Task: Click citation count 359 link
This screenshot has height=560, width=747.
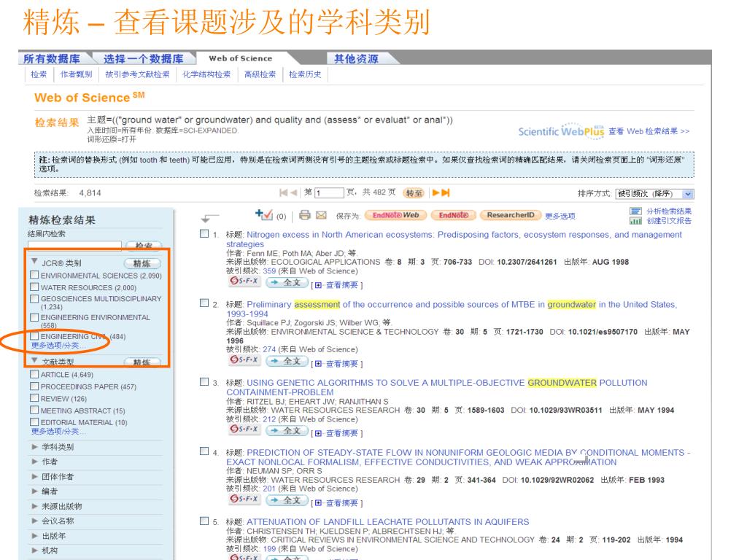Action: pyautogui.click(x=269, y=271)
